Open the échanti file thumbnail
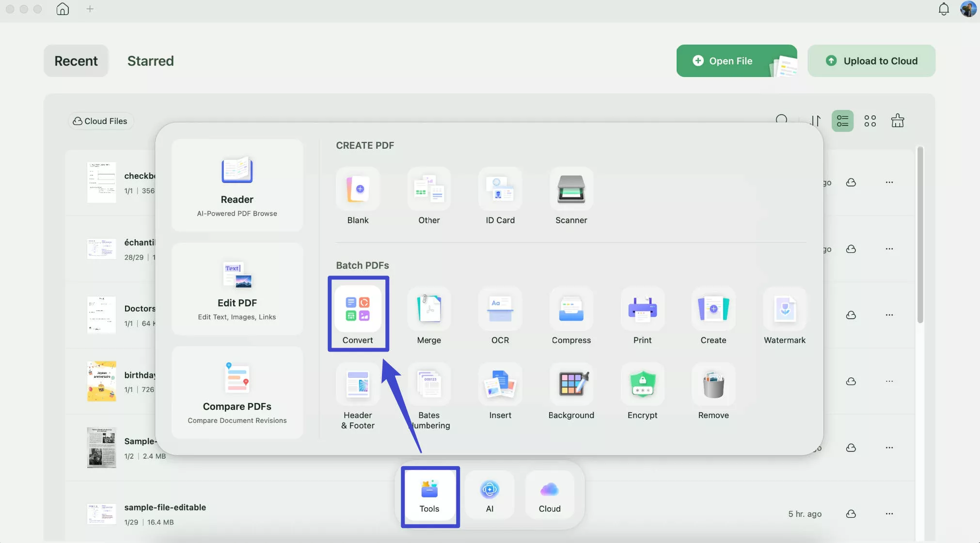Screen dimensions: 980x543 coord(101,249)
